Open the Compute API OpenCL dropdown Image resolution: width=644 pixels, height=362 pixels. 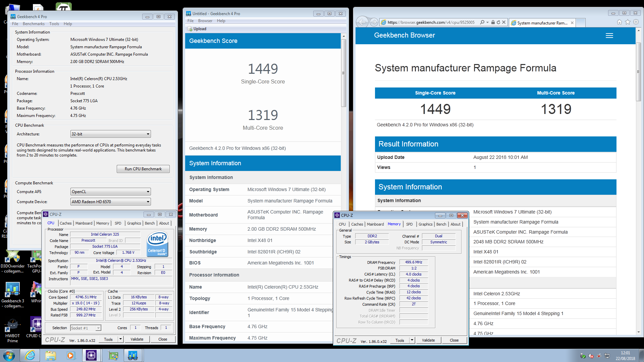[x=111, y=192]
